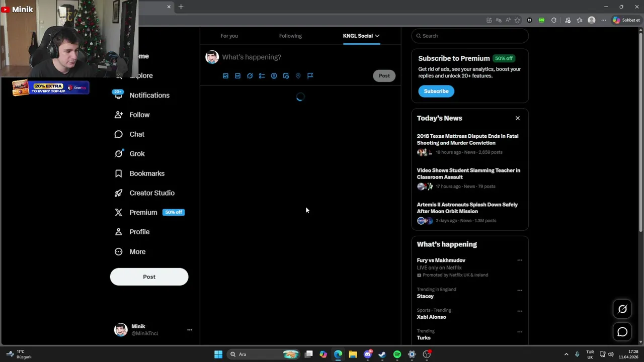644x362 pixels.
Task: Switch to the Following tab
Action: pyautogui.click(x=290, y=36)
